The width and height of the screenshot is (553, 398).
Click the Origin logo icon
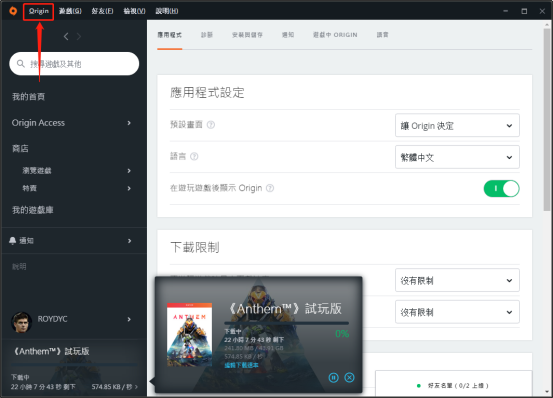(13, 11)
